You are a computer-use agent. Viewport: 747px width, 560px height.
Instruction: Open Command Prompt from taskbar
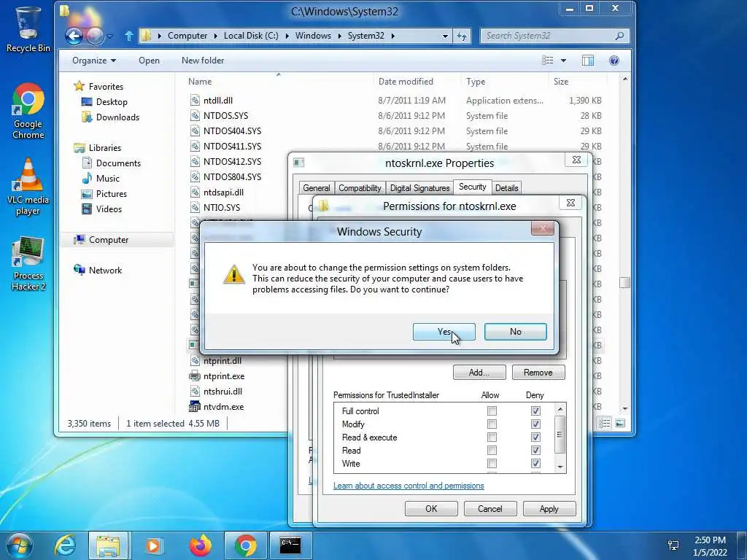coord(290,545)
